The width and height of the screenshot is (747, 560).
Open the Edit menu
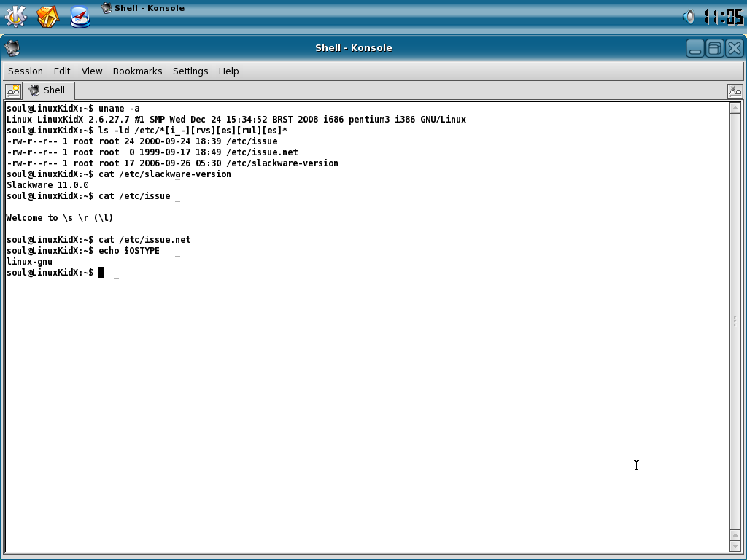click(62, 71)
